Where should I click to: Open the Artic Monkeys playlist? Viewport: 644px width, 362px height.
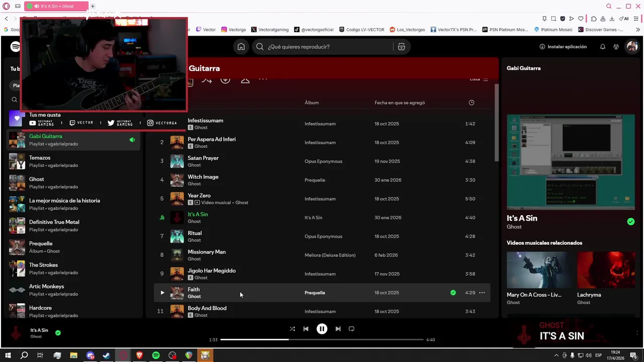point(74,290)
